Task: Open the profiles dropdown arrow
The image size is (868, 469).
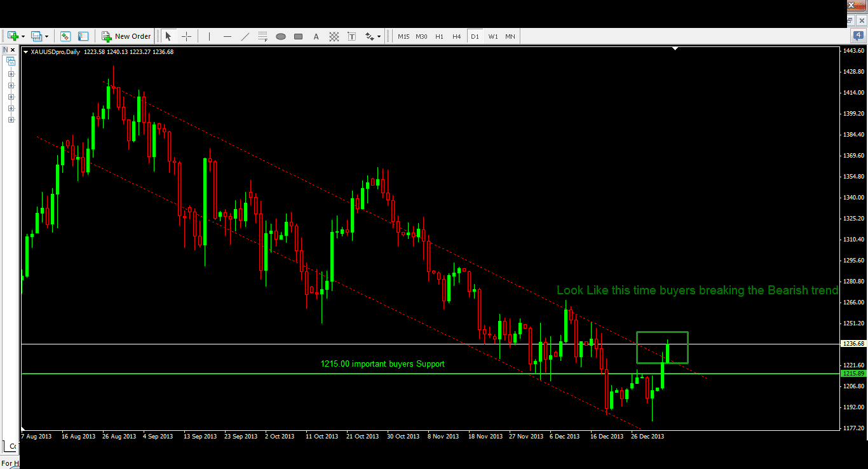Action: coord(47,37)
